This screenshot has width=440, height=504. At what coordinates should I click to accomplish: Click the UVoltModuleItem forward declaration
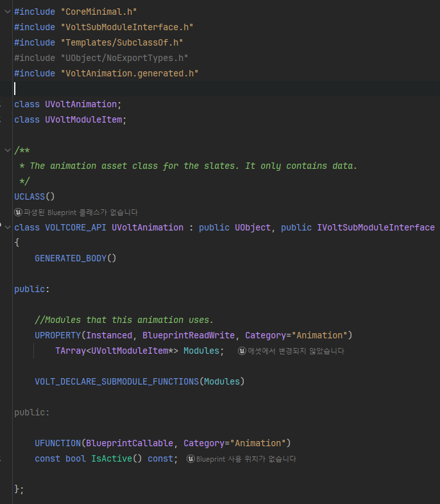(x=83, y=119)
